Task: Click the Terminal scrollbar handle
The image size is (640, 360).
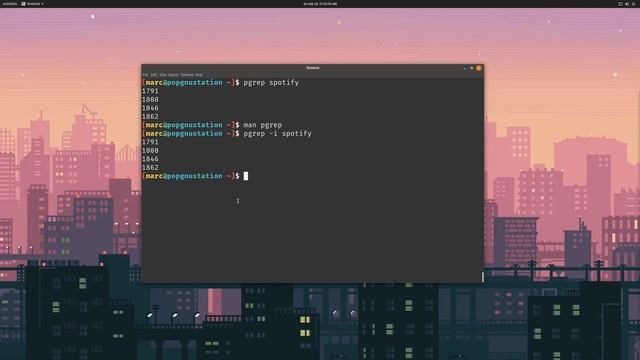Action: click(x=482, y=277)
